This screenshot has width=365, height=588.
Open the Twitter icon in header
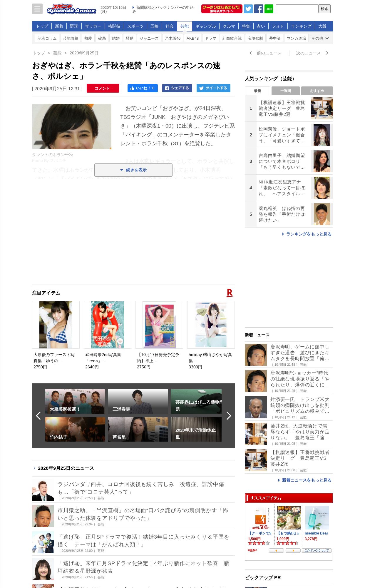click(x=248, y=9)
